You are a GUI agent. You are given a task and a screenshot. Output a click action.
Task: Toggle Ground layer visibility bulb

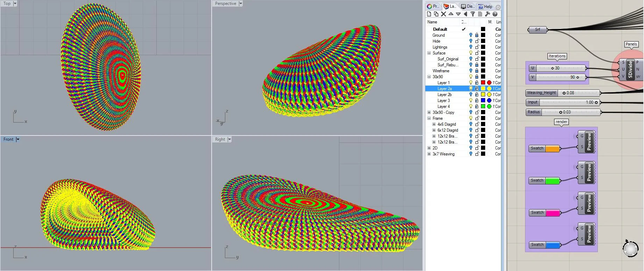pyautogui.click(x=471, y=35)
